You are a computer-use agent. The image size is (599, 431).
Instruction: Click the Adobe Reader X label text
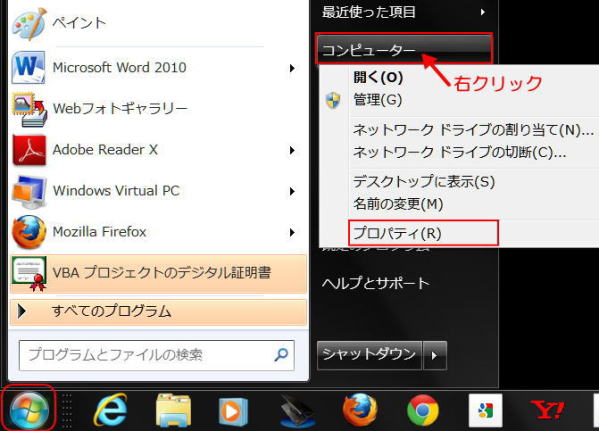105,150
